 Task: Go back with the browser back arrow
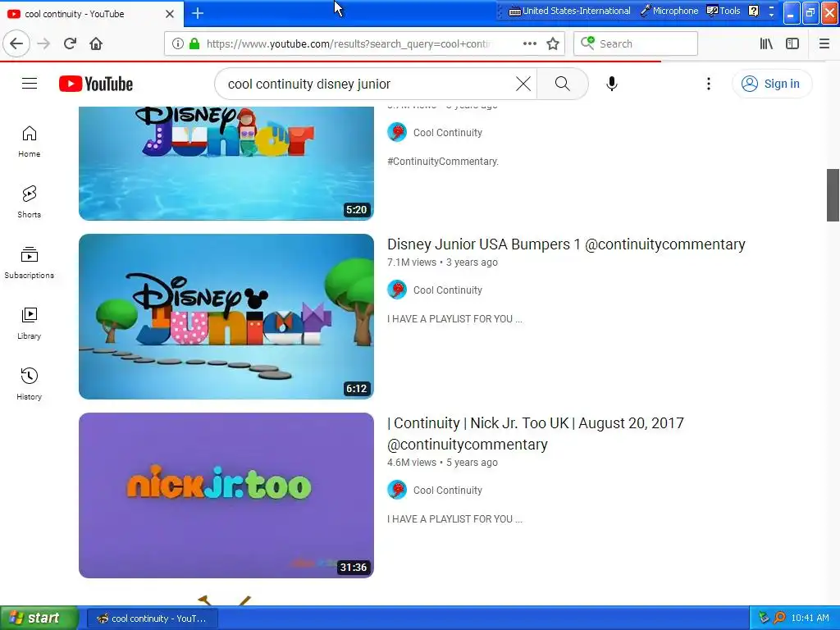point(16,43)
